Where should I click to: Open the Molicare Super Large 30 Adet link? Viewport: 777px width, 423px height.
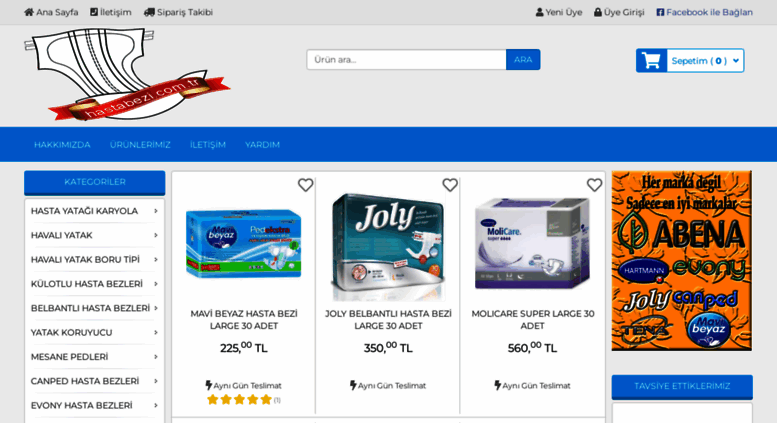tap(533, 319)
